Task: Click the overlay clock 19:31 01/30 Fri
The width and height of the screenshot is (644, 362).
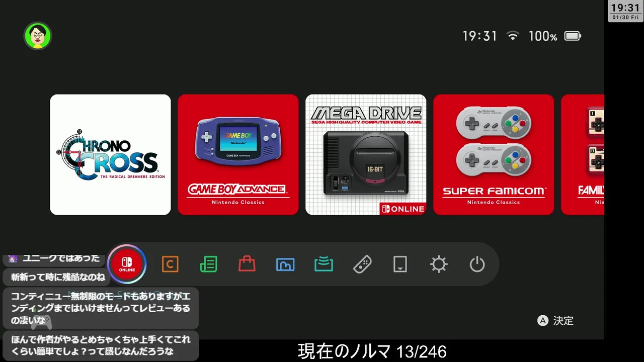Action: pos(625,12)
